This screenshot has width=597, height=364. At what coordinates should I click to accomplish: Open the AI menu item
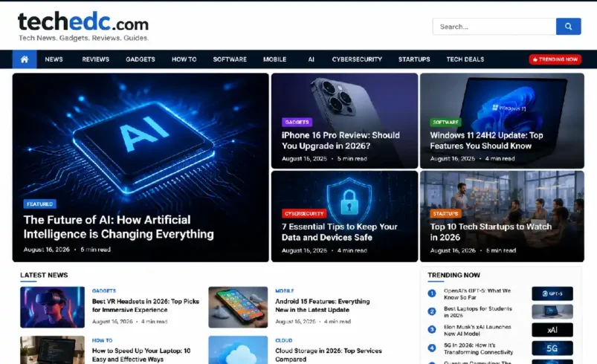click(x=311, y=59)
